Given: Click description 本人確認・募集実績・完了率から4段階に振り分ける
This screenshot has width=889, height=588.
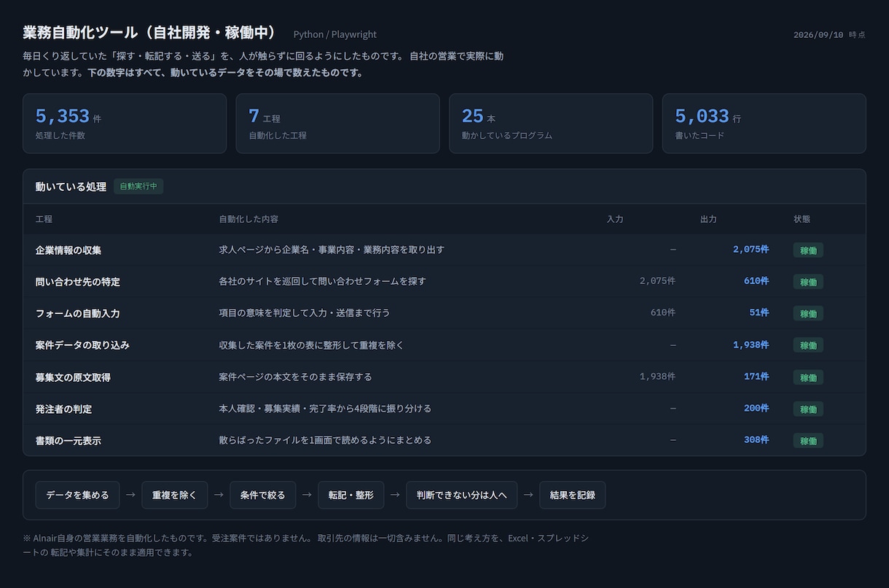Looking at the screenshot, I should point(325,408).
